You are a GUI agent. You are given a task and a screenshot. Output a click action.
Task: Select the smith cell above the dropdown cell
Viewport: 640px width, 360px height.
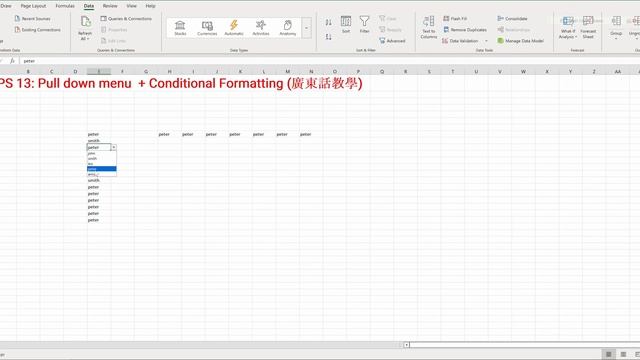coord(99,141)
